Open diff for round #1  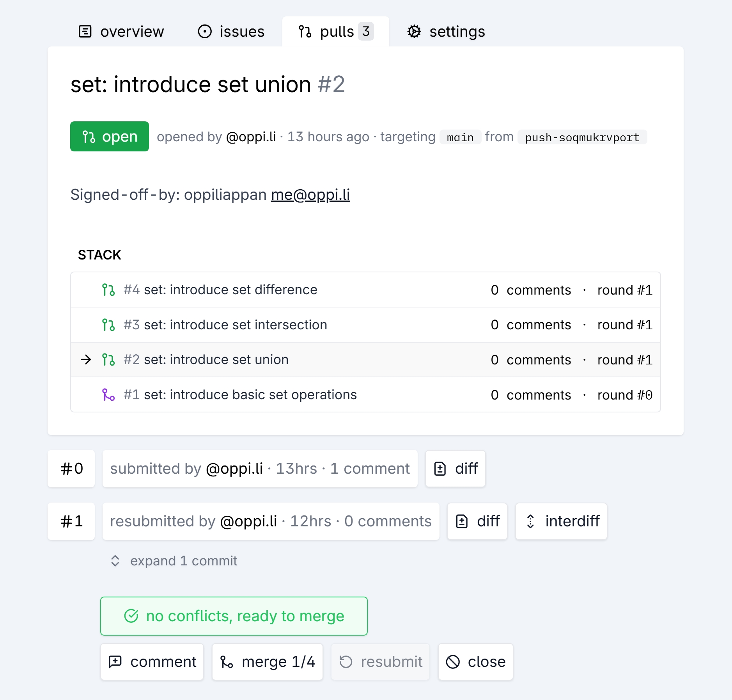pos(477,522)
